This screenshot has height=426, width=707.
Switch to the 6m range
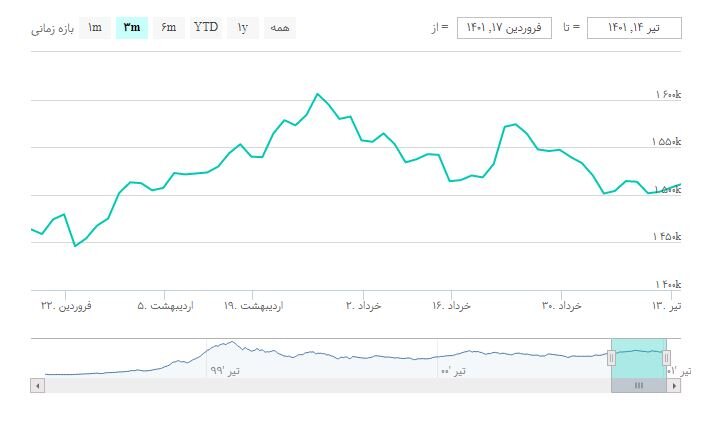(169, 27)
